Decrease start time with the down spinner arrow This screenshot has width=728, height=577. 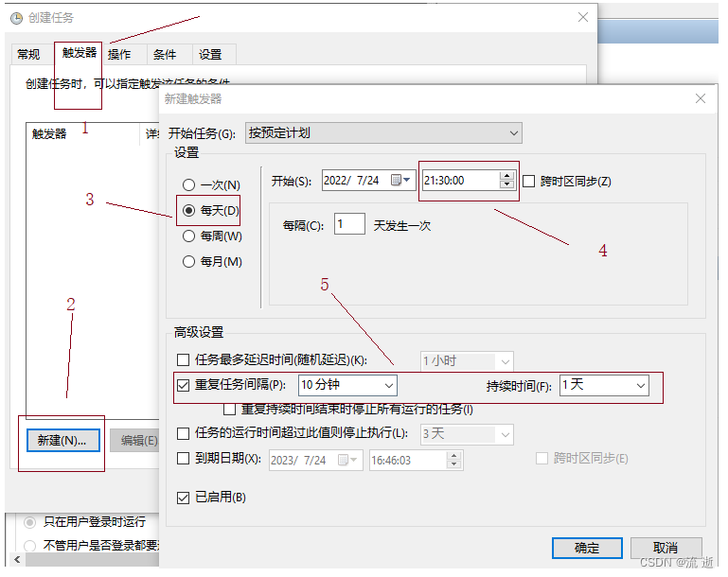click(x=507, y=184)
